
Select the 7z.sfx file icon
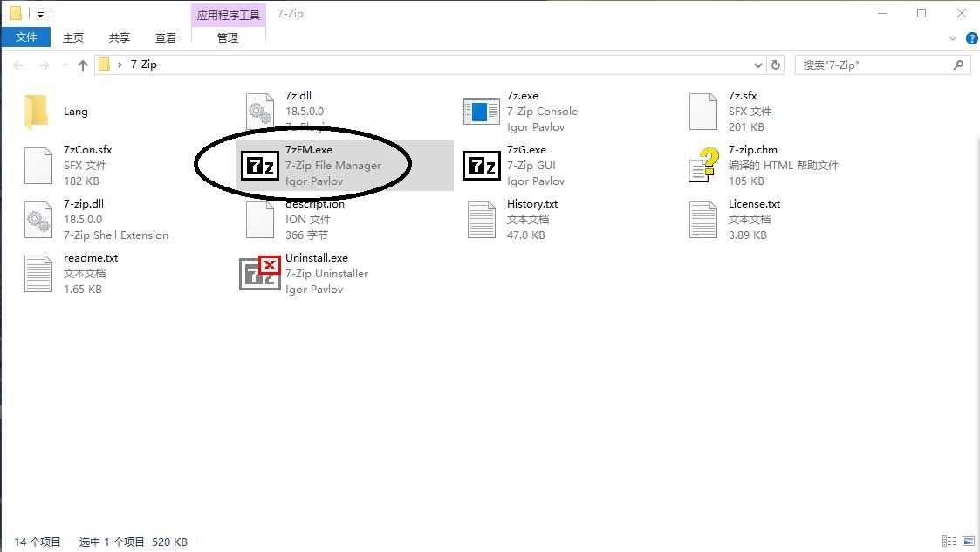pos(703,112)
